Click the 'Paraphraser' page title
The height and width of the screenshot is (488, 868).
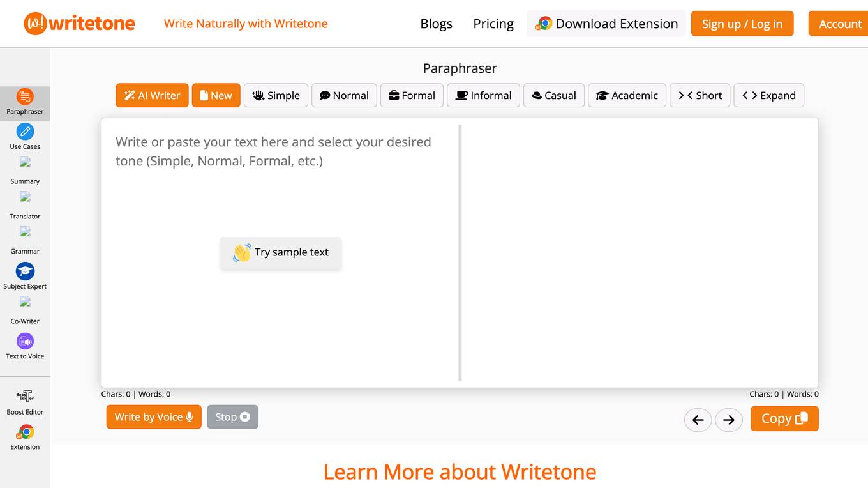point(460,68)
